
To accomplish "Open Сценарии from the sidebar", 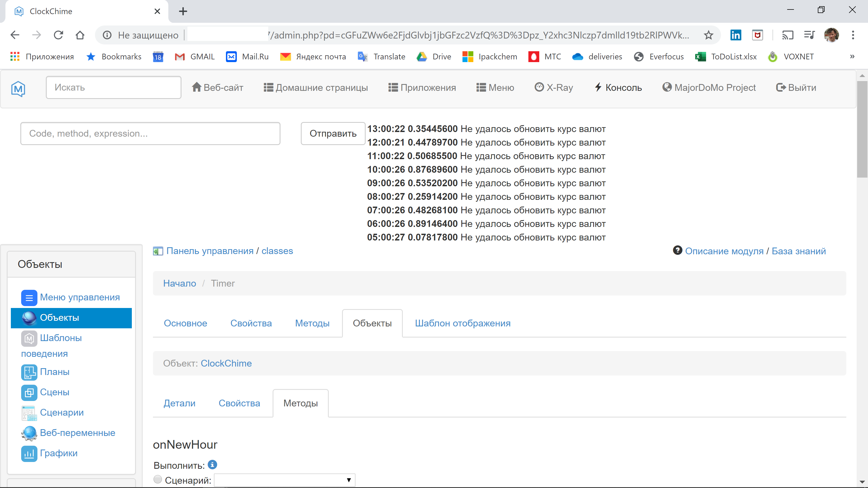I will point(62,412).
